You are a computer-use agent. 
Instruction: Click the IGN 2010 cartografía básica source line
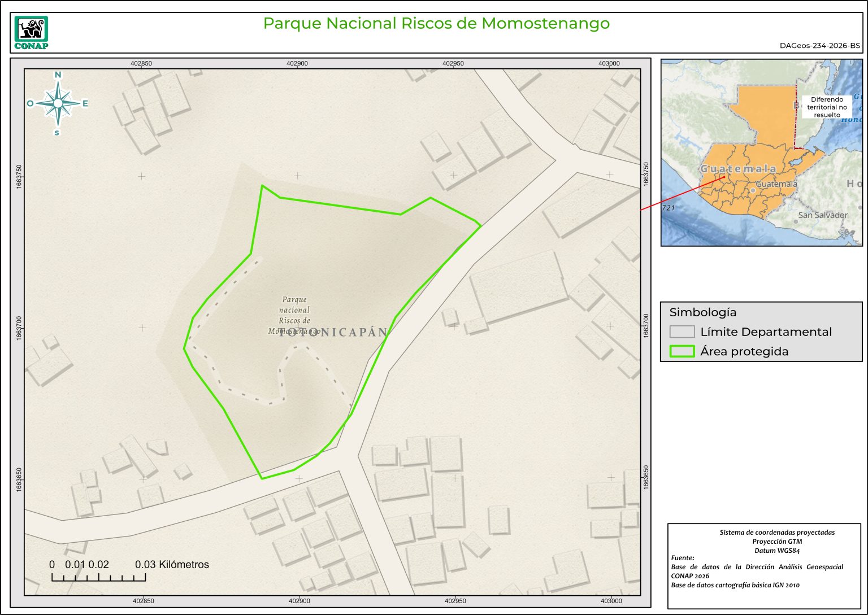click(x=735, y=585)
